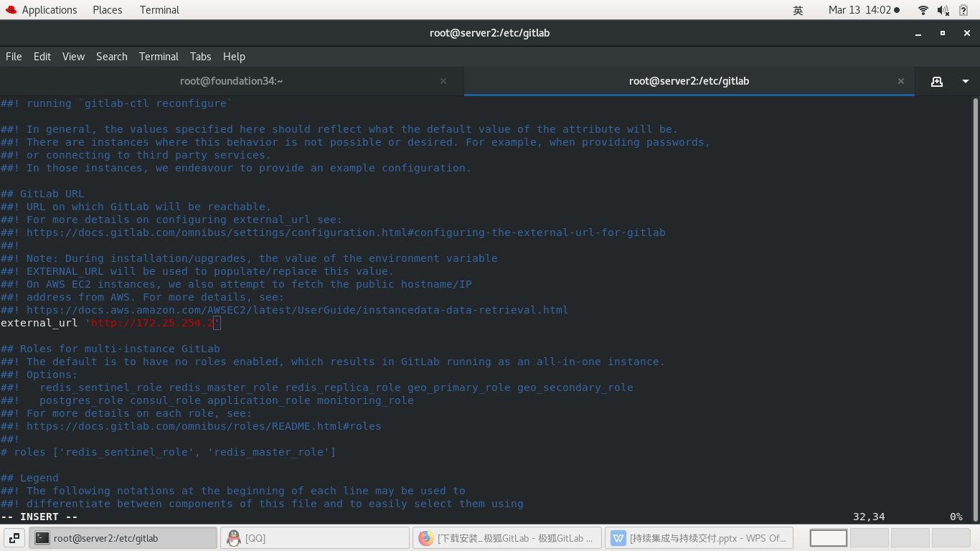The height and width of the screenshot is (551, 980).
Task: Toggle the 英 input method indicator
Action: 798,10
